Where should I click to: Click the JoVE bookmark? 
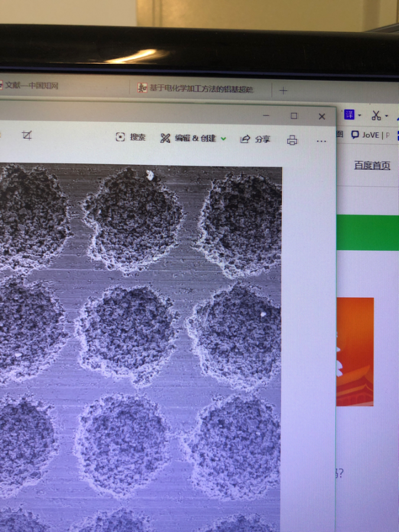tap(370, 135)
